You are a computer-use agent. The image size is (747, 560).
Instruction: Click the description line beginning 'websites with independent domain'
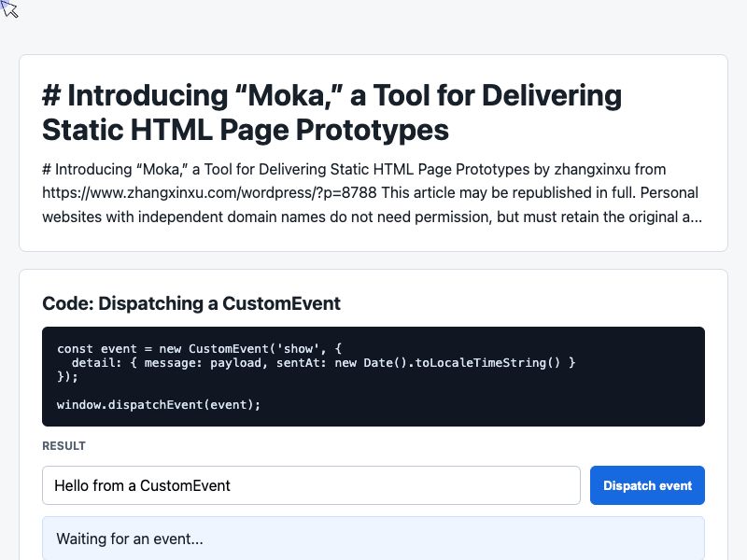(372, 217)
